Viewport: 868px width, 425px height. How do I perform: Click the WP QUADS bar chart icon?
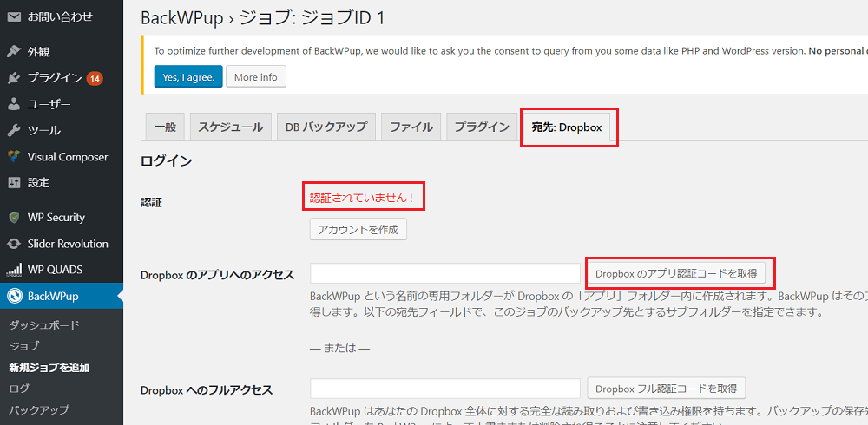pyautogui.click(x=14, y=270)
